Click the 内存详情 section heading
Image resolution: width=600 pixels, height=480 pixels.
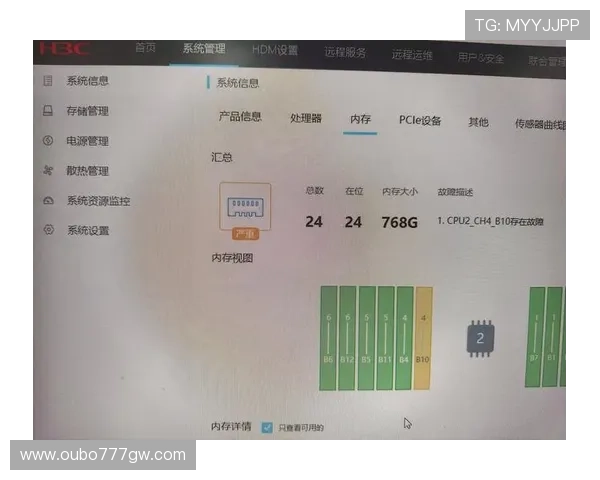(231, 426)
